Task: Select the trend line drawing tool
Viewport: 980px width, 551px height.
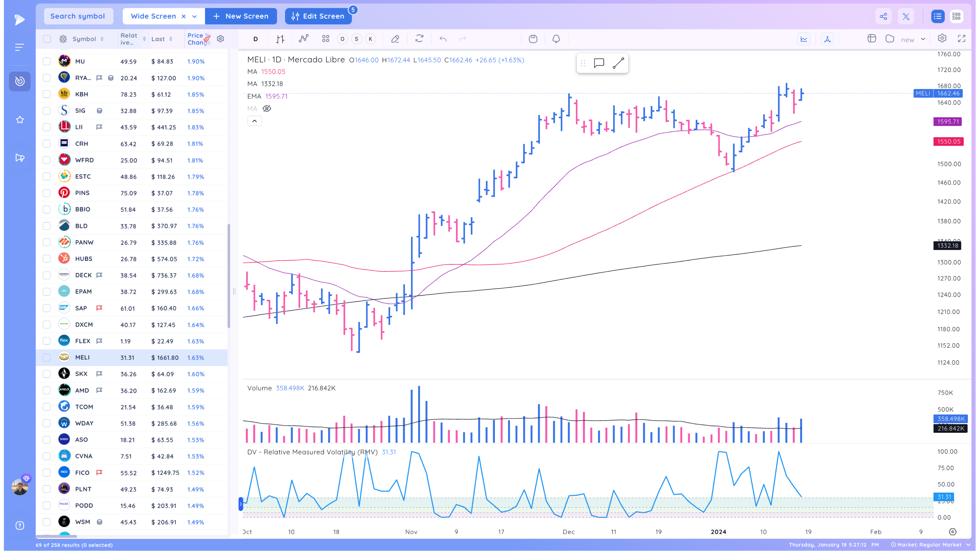Action: [619, 63]
